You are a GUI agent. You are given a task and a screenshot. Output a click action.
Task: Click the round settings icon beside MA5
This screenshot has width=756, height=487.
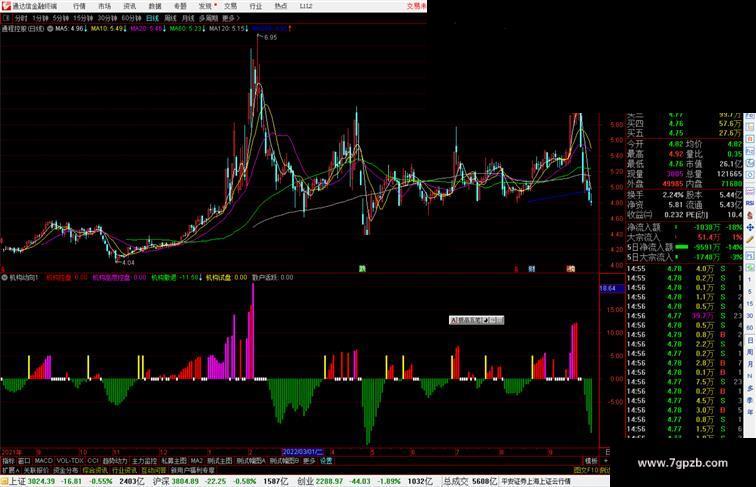[50, 29]
